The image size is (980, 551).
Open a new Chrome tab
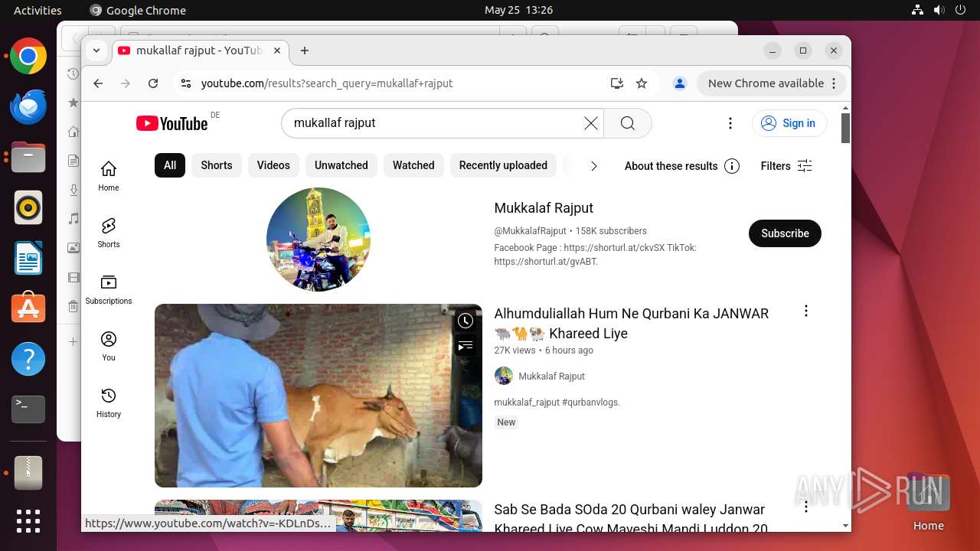pos(305,51)
